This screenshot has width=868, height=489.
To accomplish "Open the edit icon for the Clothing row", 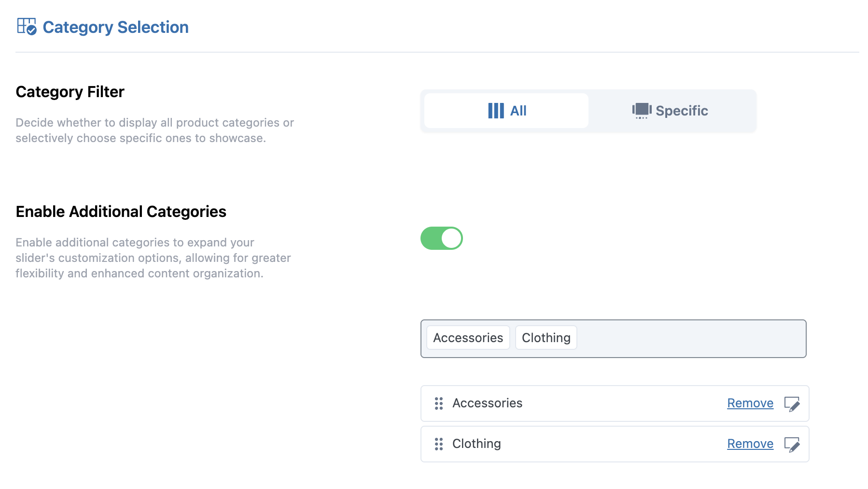I will pos(792,444).
